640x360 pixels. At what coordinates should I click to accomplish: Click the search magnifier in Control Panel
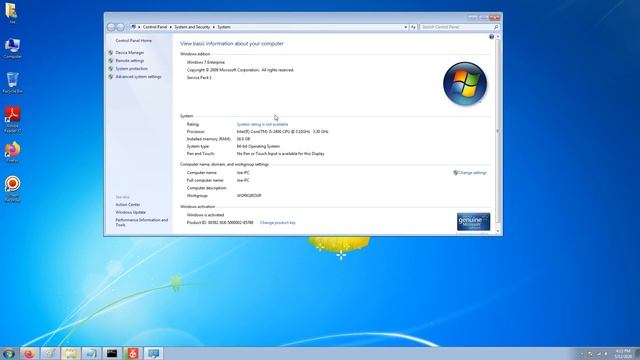(x=496, y=27)
